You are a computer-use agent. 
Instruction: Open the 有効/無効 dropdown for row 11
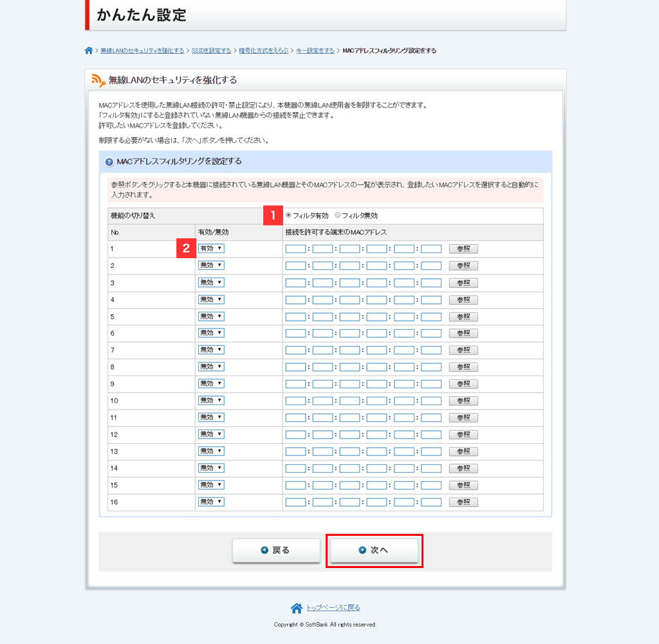pyautogui.click(x=211, y=417)
